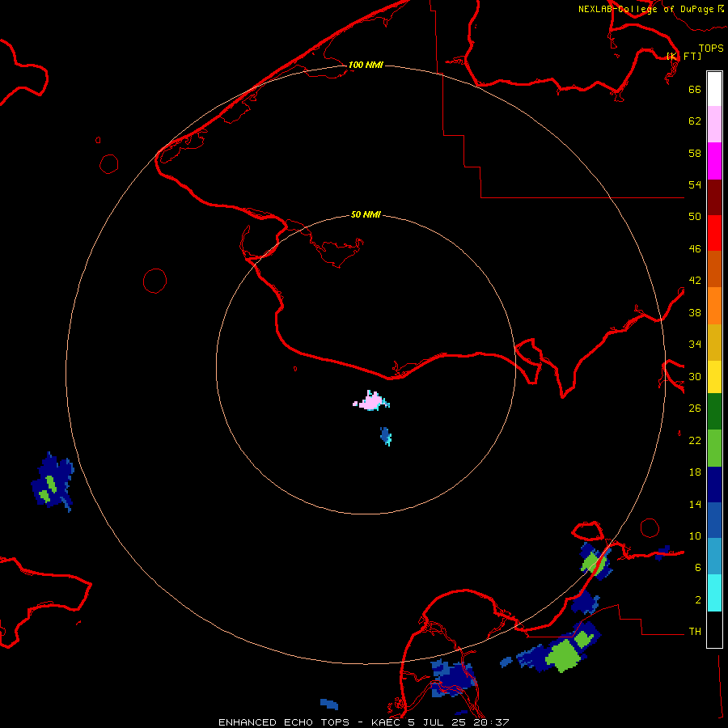Pick the bright orange legend swatch

[714, 306]
